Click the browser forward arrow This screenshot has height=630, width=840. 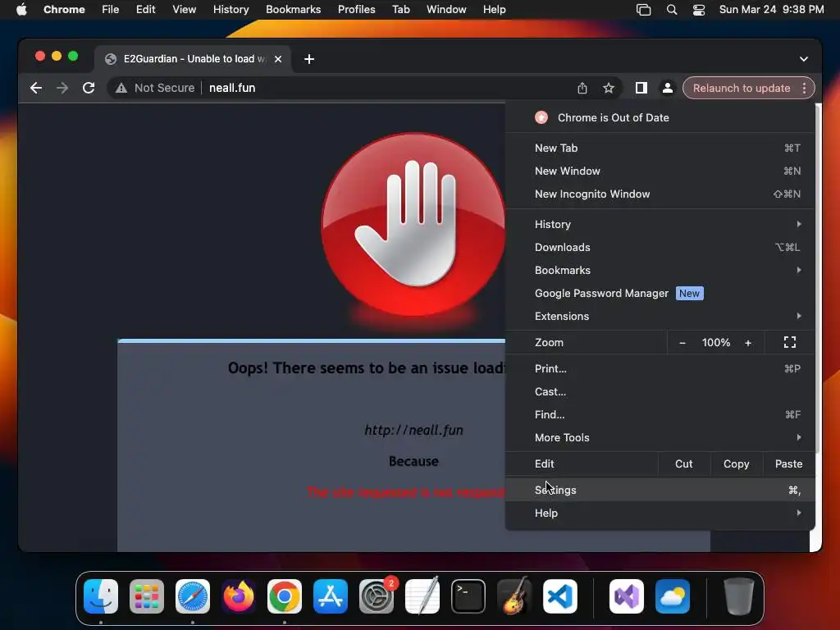tap(62, 88)
